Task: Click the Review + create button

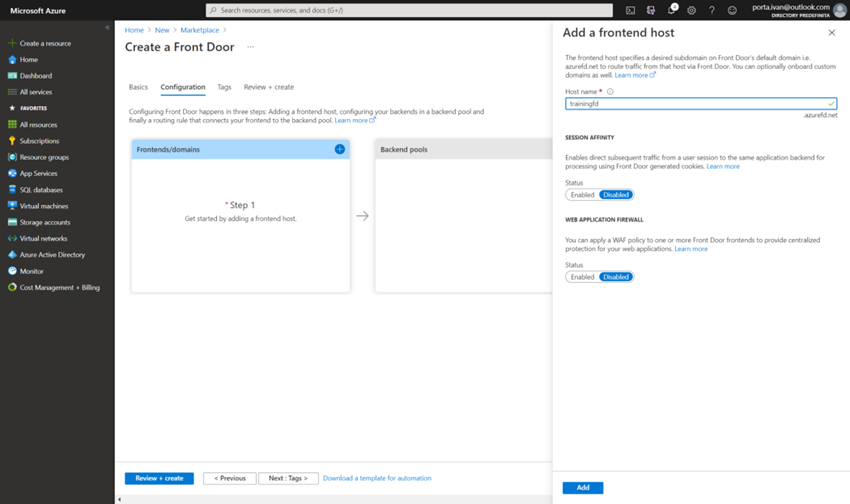Action: click(159, 479)
